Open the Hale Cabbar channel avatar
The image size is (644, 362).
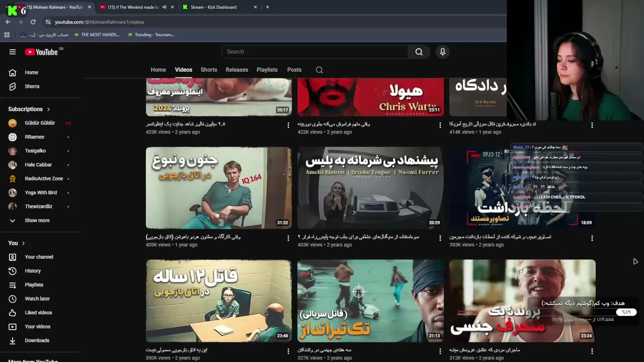click(x=13, y=165)
